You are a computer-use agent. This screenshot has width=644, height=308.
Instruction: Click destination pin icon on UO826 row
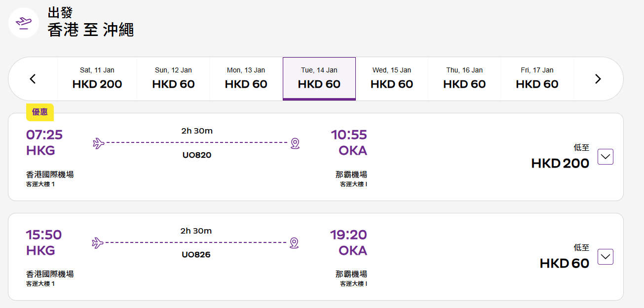point(294,243)
